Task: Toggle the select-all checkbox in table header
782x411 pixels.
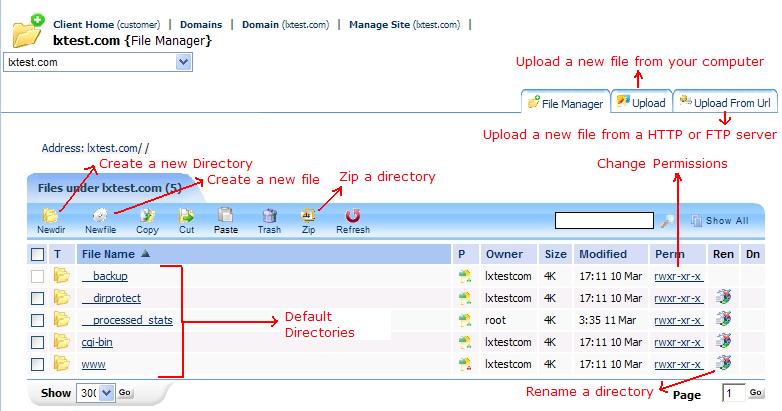Action: [37, 254]
